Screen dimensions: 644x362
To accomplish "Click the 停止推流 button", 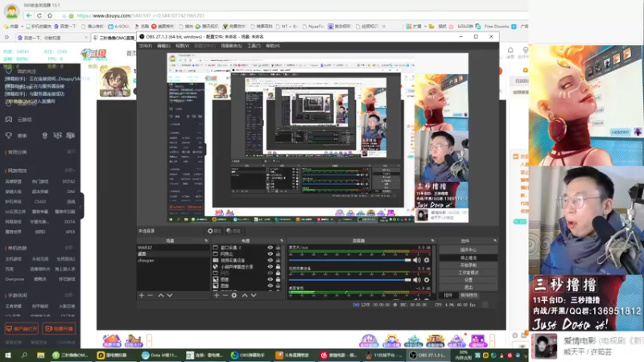I will coord(469,257).
